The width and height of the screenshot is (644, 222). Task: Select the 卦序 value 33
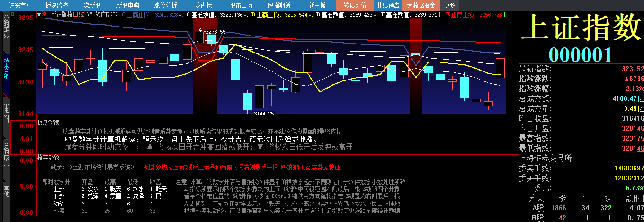coord(152,210)
